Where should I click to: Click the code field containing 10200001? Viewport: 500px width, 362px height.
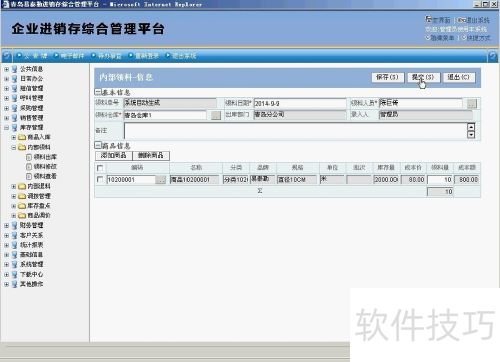pyautogui.click(x=131, y=180)
